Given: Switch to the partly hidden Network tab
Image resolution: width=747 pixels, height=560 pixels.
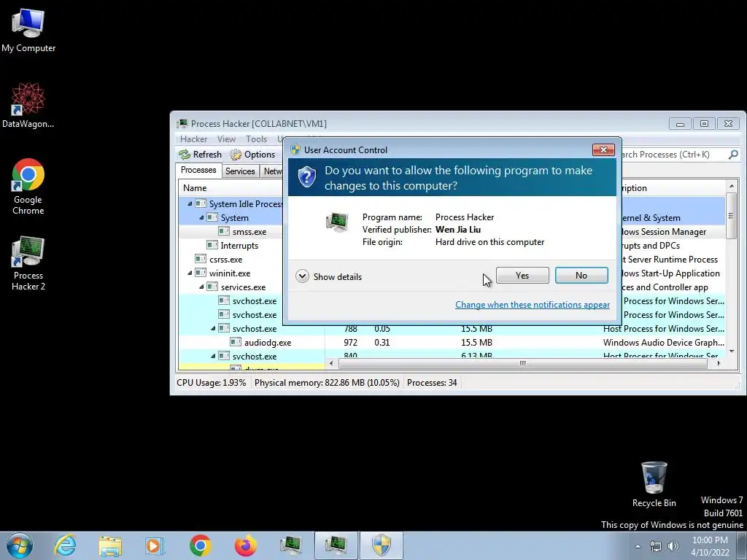Looking at the screenshot, I should [x=271, y=171].
